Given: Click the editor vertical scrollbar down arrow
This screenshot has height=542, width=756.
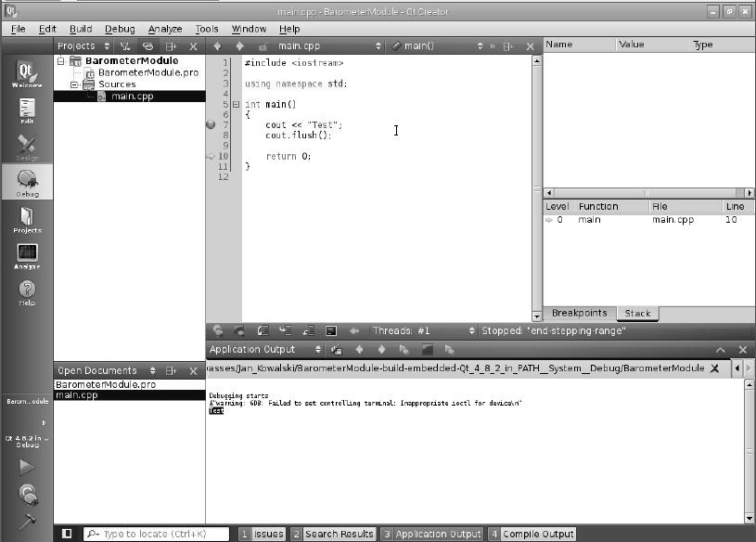Looking at the screenshot, I should click(537, 316).
